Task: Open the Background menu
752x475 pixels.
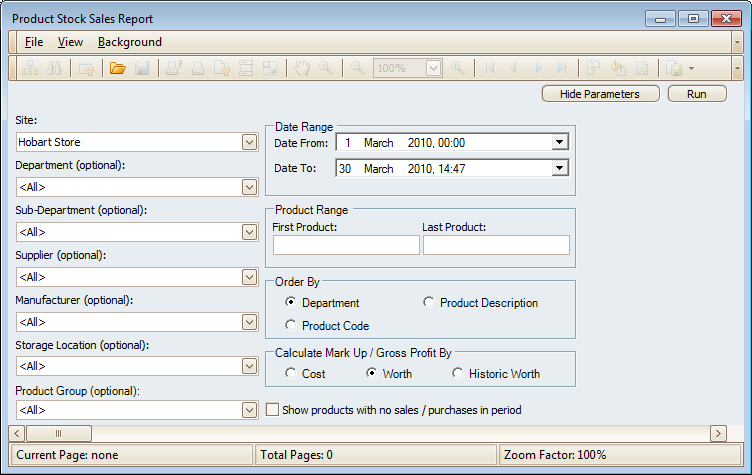Action: click(x=129, y=42)
